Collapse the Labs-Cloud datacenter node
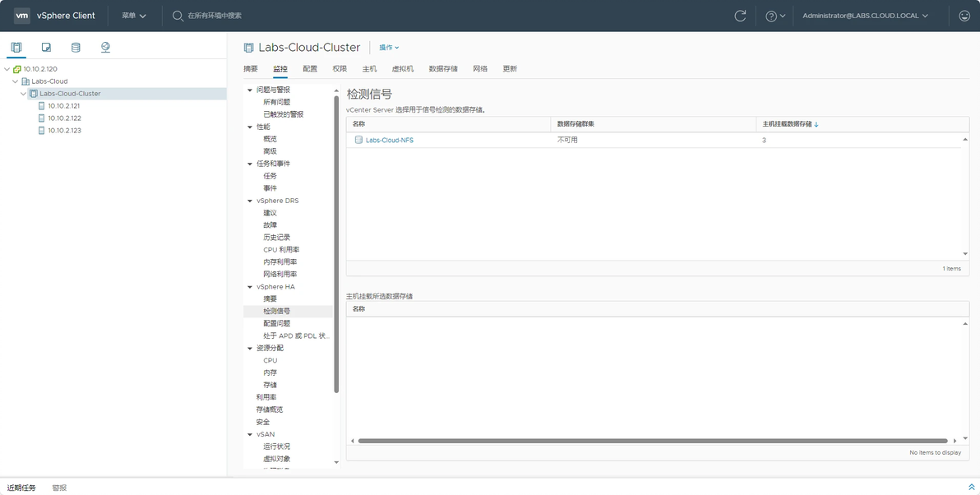Screen dimensions: 980x495 point(16,81)
